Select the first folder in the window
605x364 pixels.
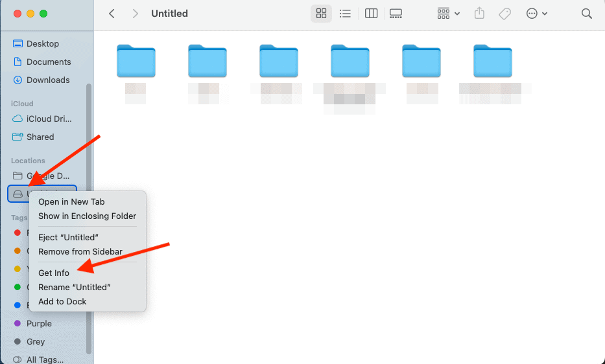coord(136,61)
